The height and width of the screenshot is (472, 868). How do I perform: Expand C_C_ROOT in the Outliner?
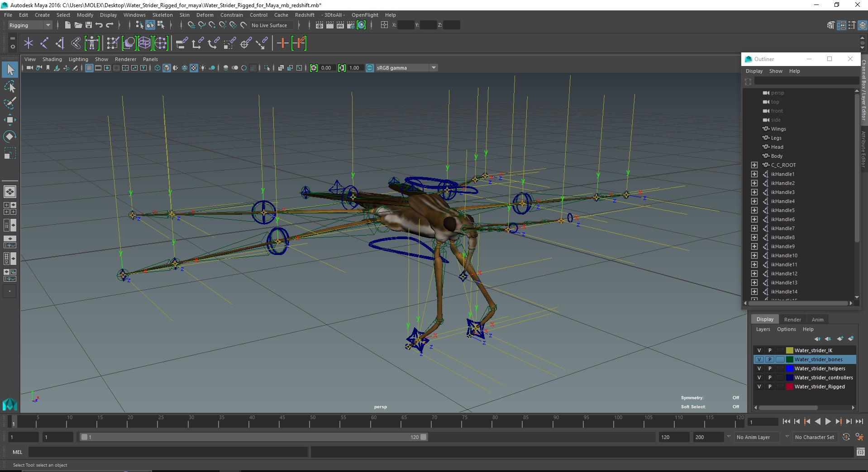(754, 165)
